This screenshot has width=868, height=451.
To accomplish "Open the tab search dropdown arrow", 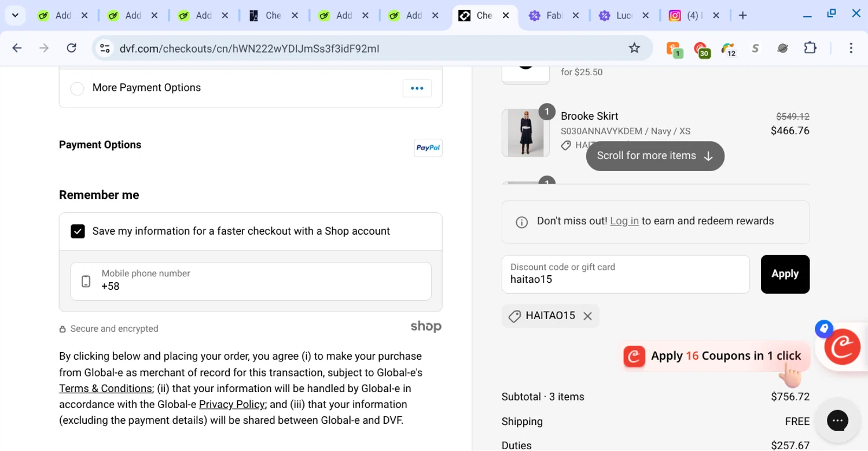I will pos(15,16).
